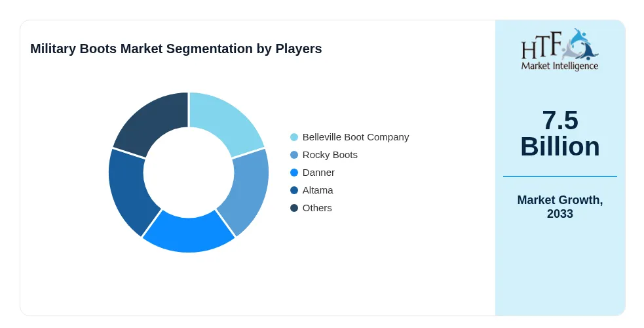Click the bright blue Danner legend dot
644x328 pixels.
point(294,173)
